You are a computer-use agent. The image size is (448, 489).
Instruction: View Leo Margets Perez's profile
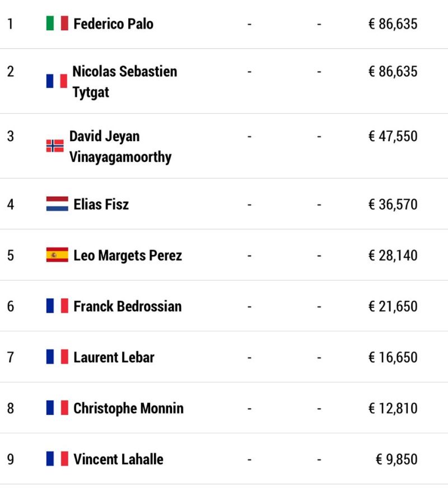tap(128, 255)
